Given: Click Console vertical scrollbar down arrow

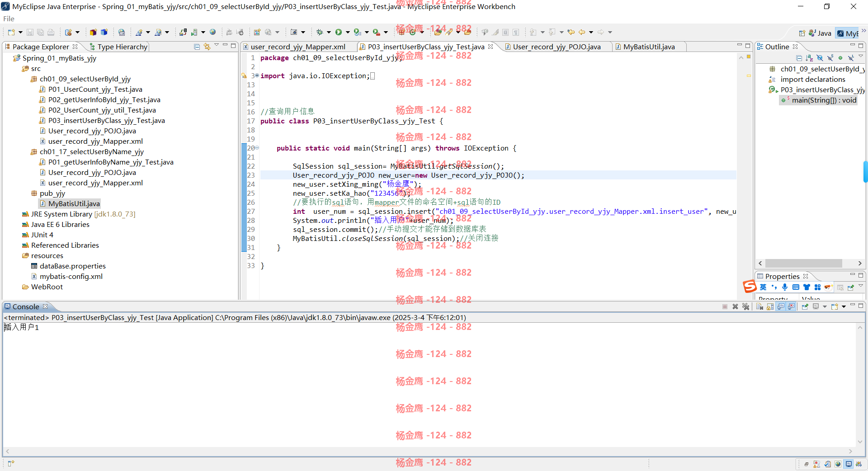Looking at the screenshot, I should 860,442.
